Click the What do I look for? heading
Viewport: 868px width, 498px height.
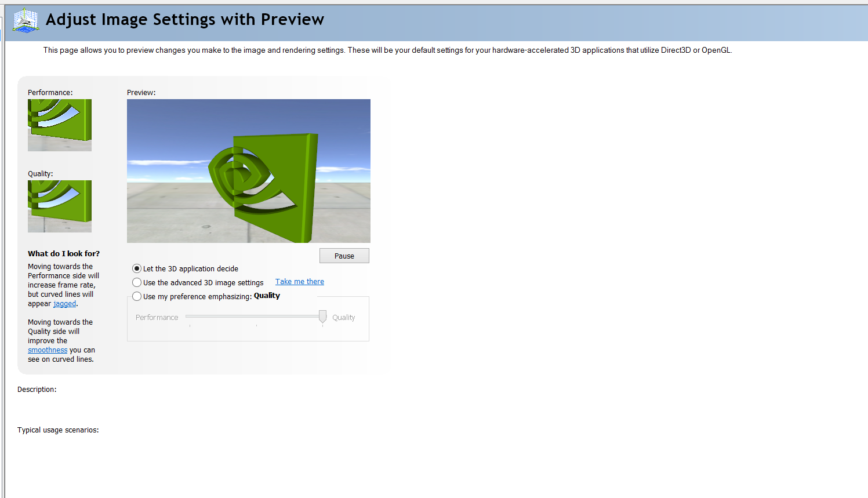point(64,253)
